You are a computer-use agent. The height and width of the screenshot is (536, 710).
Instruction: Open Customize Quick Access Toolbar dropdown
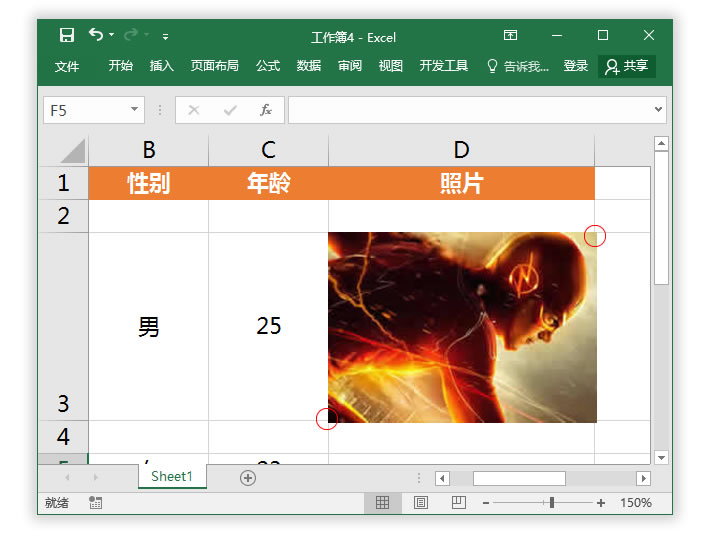click(x=165, y=37)
